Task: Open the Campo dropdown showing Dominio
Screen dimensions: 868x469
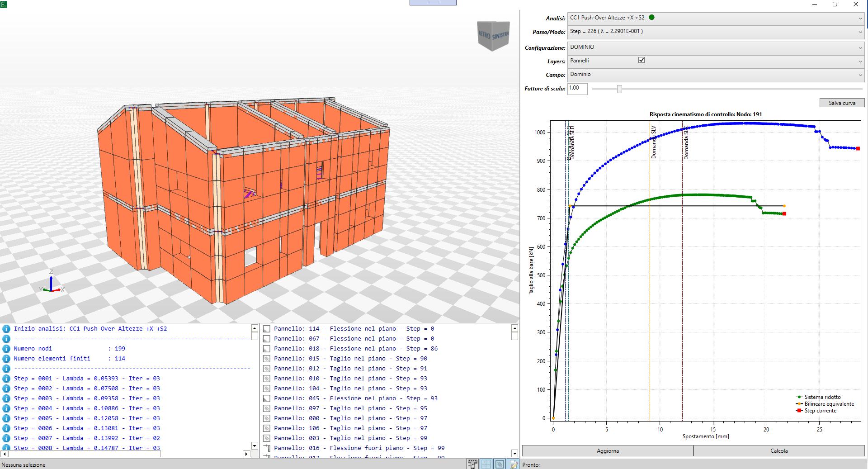Action: 716,75
